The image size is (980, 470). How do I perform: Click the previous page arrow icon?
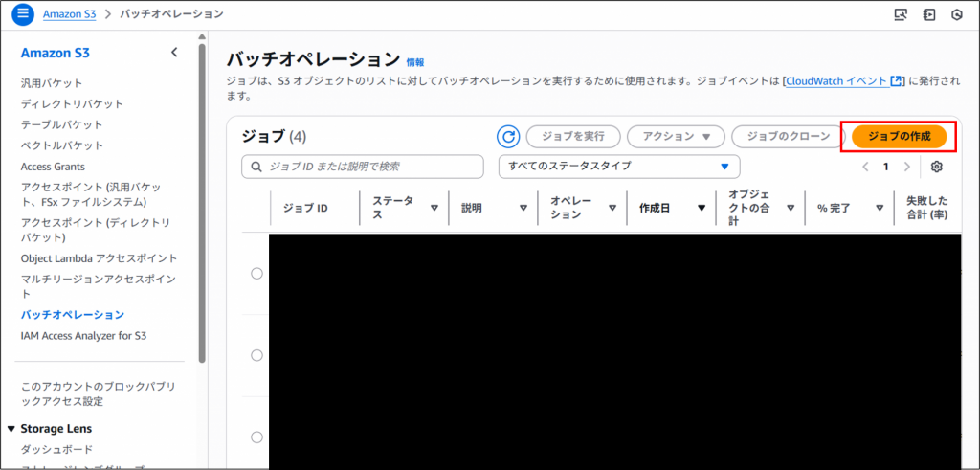[865, 167]
